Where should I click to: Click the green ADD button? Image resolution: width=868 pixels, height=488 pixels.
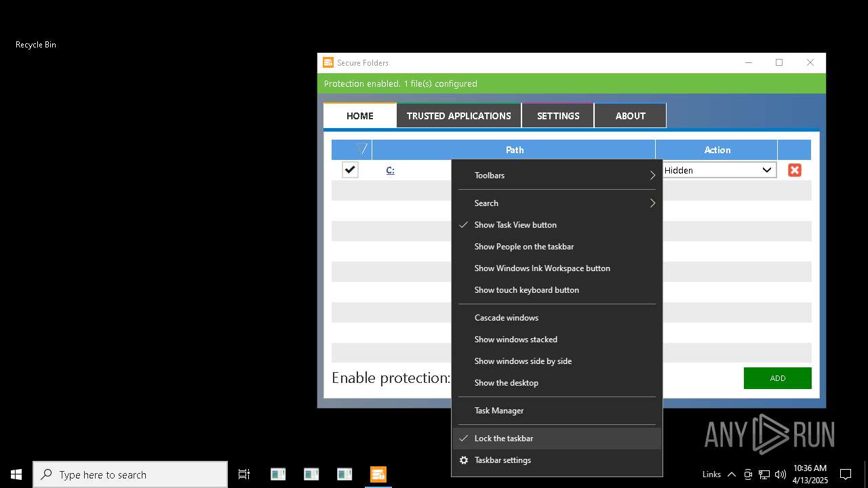tap(778, 378)
